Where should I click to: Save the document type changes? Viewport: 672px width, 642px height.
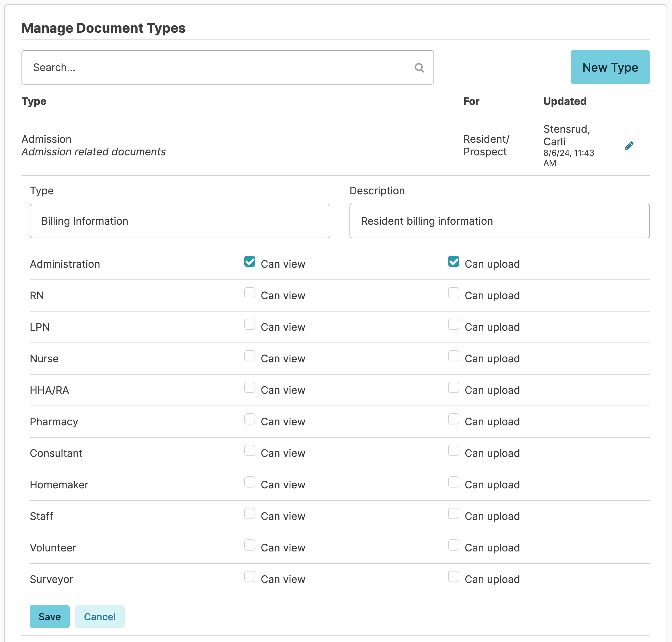coord(50,616)
